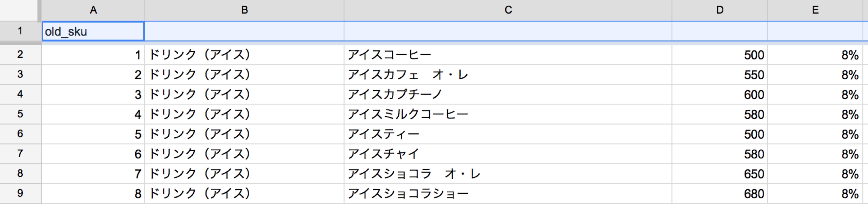Click the アイスティー cell
This screenshot has width=868, height=204.
(x=508, y=134)
